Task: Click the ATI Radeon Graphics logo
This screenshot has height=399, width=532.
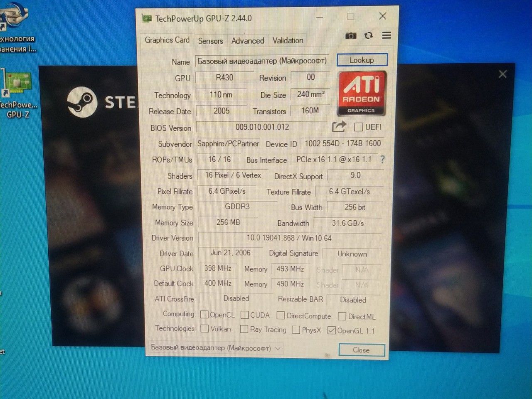Action: point(362,93)
